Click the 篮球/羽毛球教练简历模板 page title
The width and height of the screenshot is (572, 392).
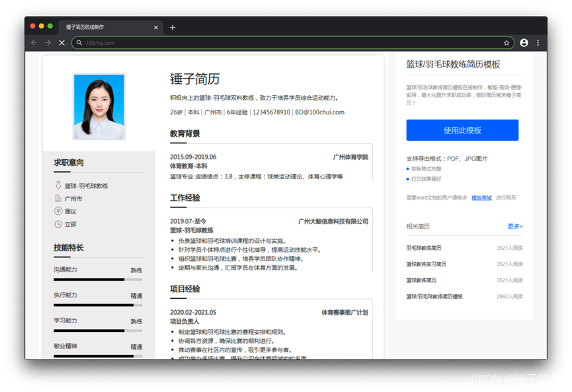point(453,65)
